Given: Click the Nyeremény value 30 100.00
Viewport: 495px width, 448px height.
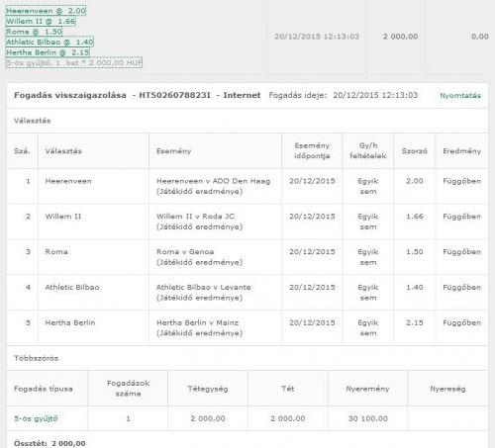Looking at the screenshot, I should 368,418.
